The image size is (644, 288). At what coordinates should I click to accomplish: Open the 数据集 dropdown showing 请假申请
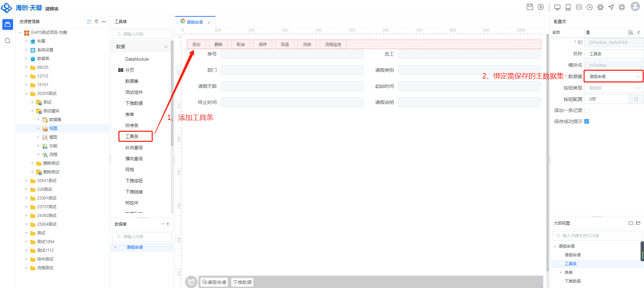pyautogui.click(x=613, y=76)
